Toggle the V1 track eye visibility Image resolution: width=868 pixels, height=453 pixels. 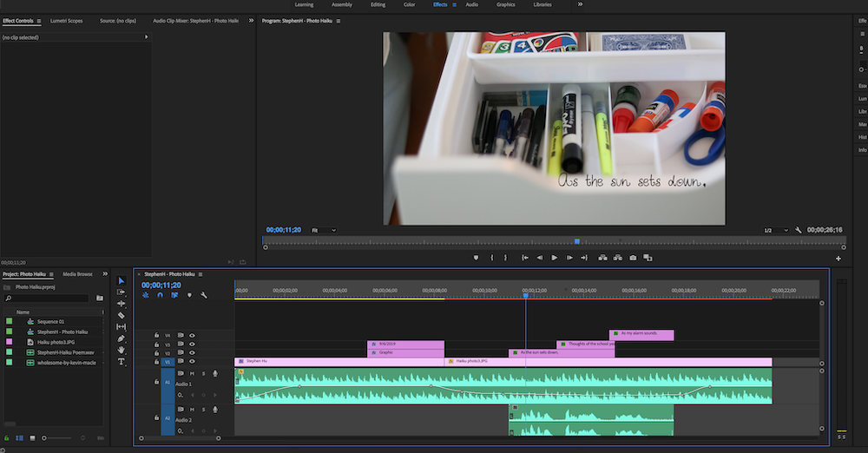point(192,361)
